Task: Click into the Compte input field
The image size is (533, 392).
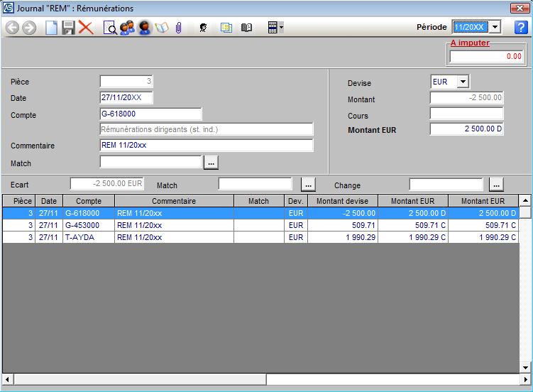Action: click(x=151, y=114)
